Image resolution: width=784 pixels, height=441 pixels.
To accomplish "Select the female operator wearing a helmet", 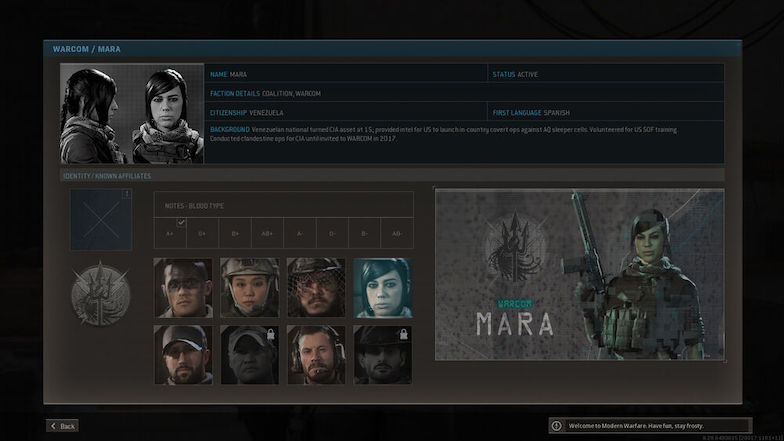I will 250,288.
